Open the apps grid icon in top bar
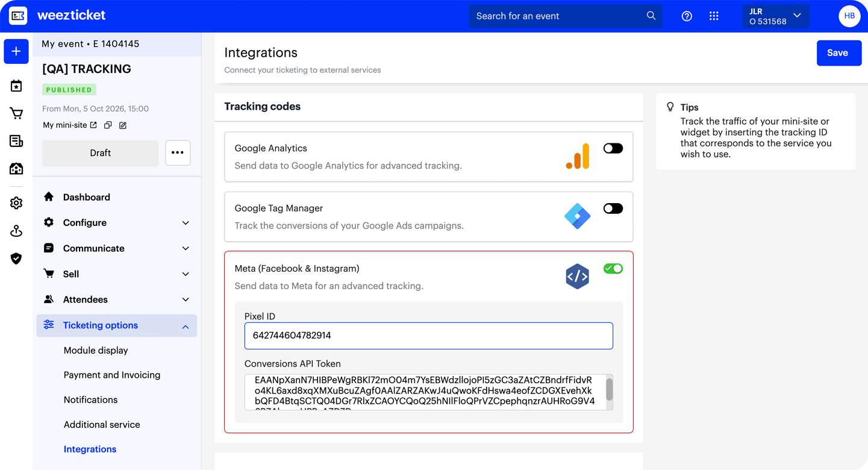This screenshot has width=868, height=470. pos(713,16)
